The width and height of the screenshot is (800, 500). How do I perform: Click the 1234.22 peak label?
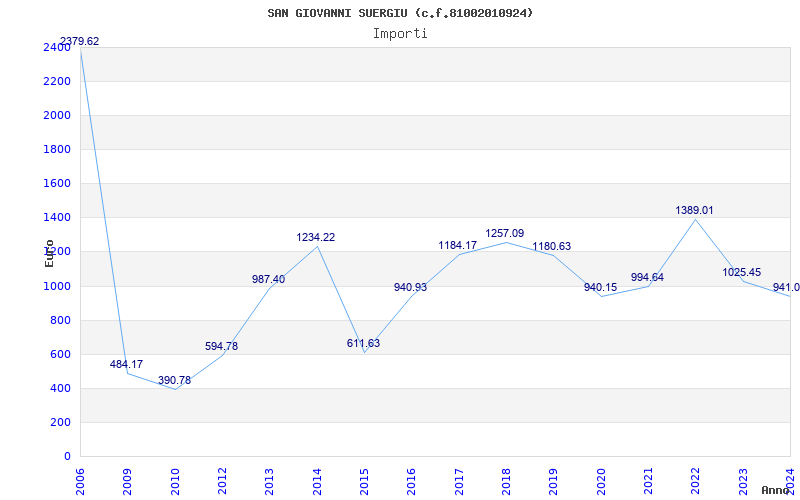point(316,237)
